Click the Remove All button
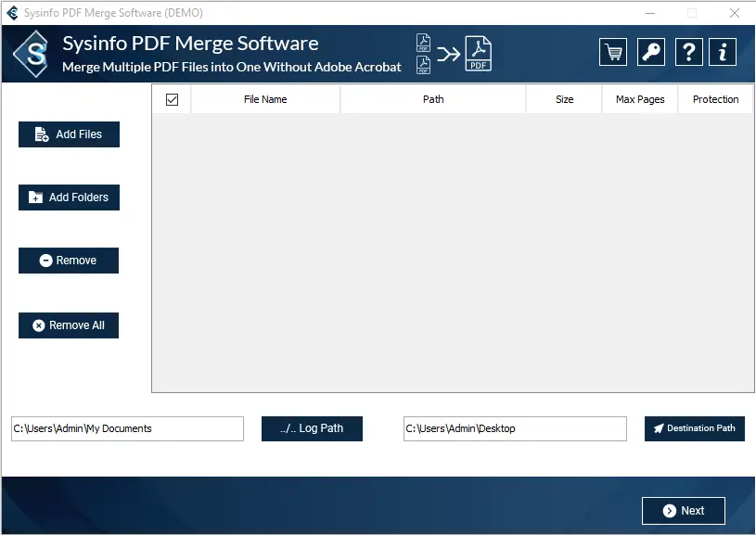756x535 pixels. point(69,325)
